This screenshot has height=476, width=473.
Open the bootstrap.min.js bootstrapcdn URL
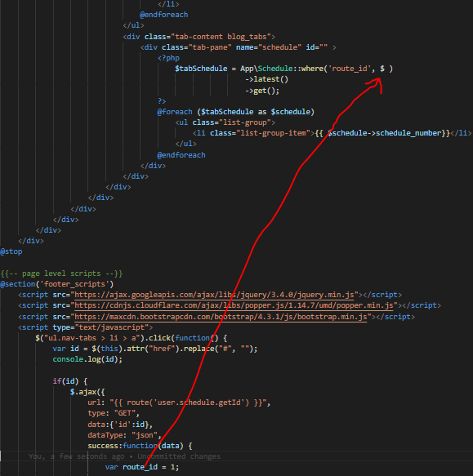[x=221, y=317]
